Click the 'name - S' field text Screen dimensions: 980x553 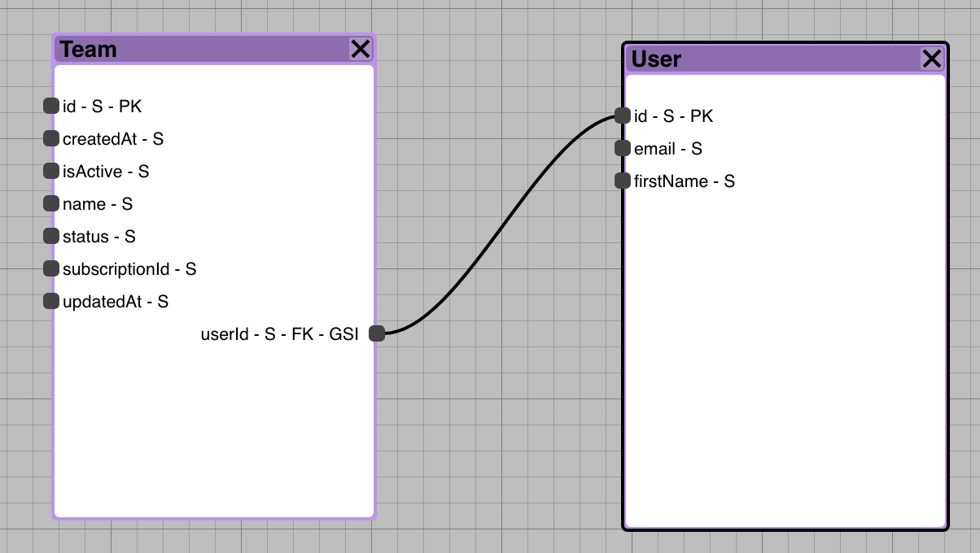click(x=98, y=204)
